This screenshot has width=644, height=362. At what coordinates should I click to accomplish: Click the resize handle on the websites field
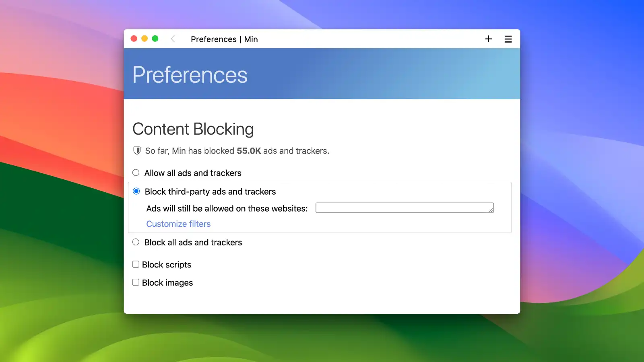click(x=491, y=211)
